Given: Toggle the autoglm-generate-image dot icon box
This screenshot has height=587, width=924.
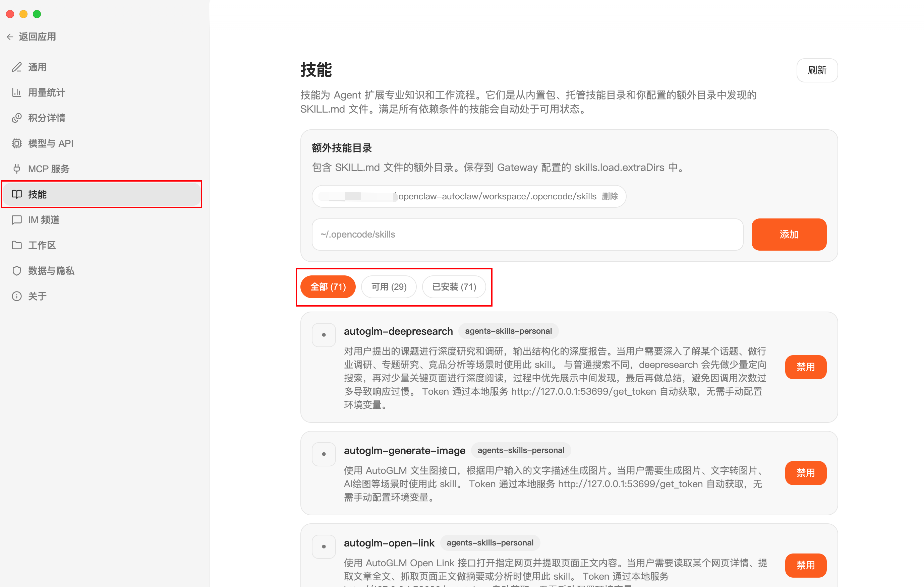Looking at the screenshot, I should click(324, 454).
